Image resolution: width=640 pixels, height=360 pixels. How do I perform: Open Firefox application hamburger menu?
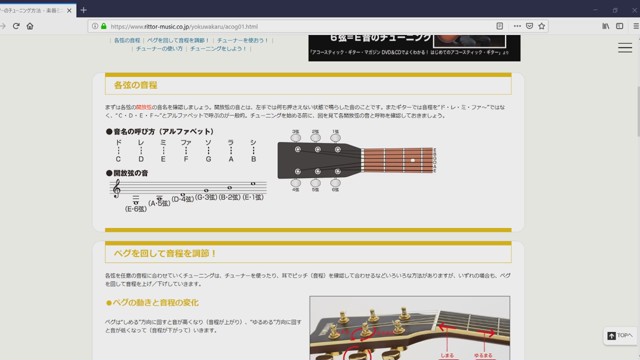tap(636, 26)
